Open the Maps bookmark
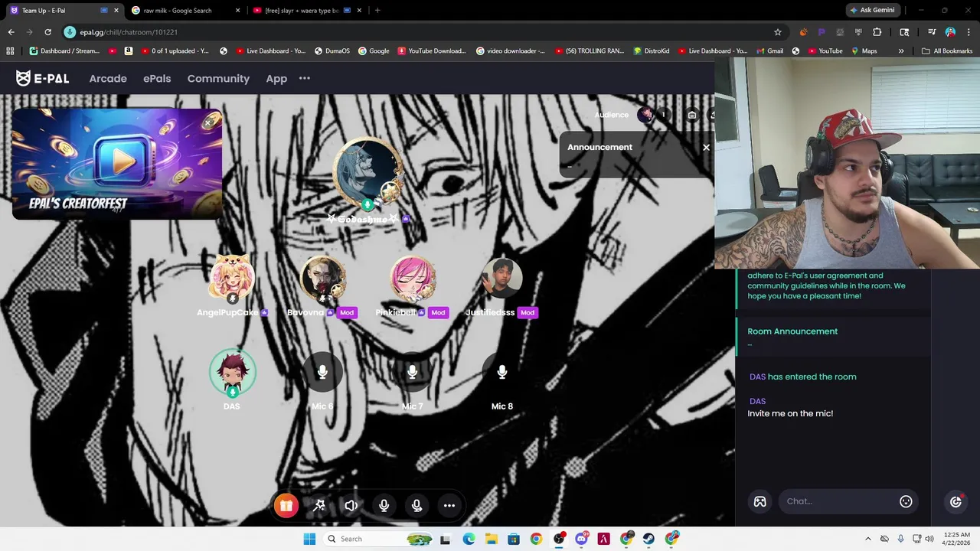This screenshot has height=551, width=980. (863, 51)
